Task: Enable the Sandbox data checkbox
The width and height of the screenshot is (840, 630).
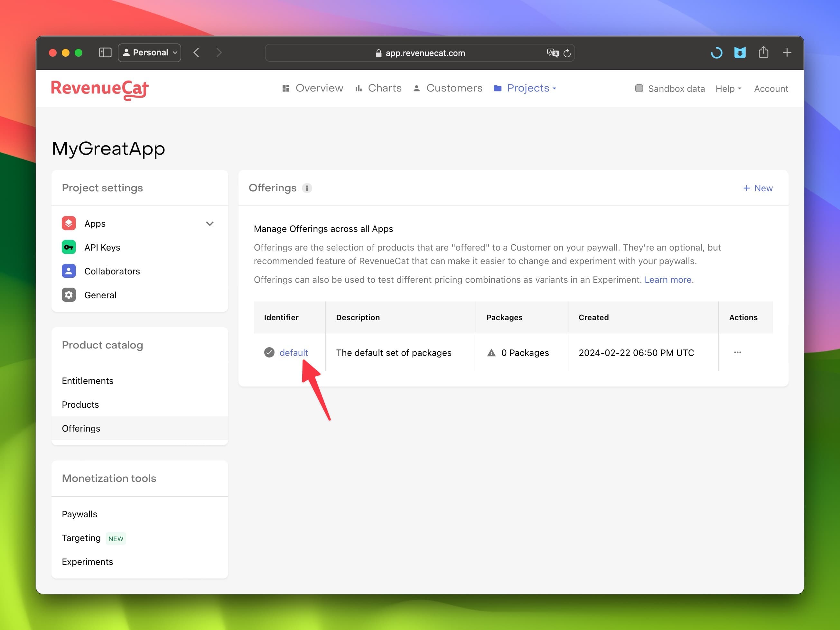Action: click(639, 88)
